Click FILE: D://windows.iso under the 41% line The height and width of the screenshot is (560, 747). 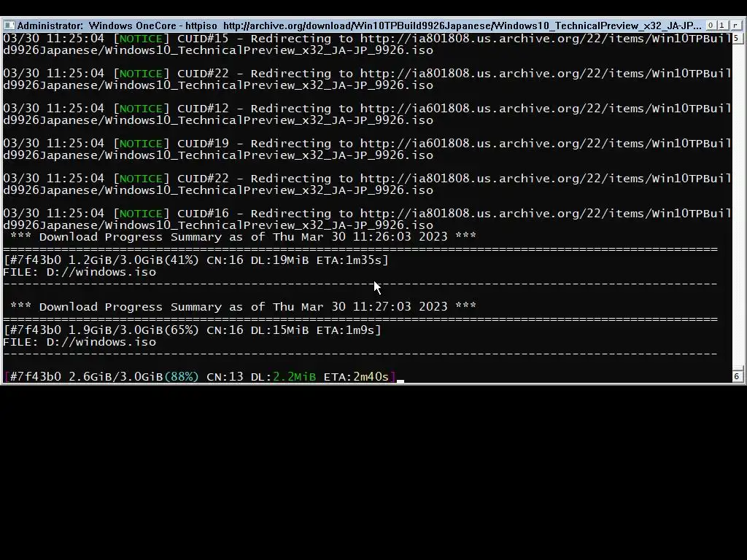point(80,272)
